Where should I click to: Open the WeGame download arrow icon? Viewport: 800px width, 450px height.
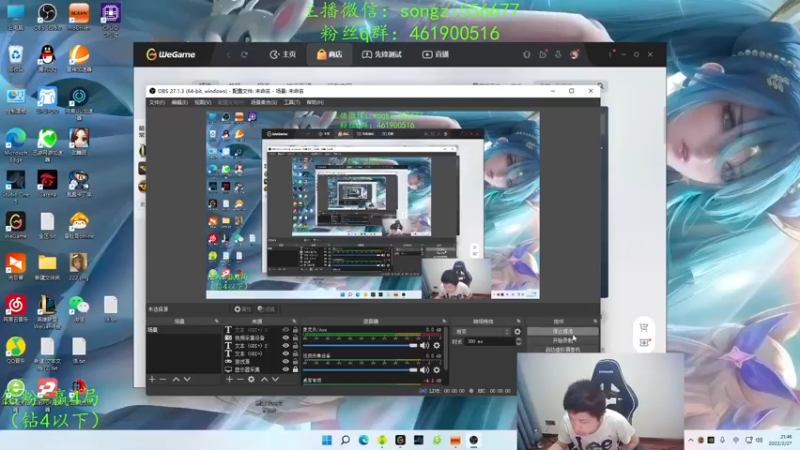[558, 54]
